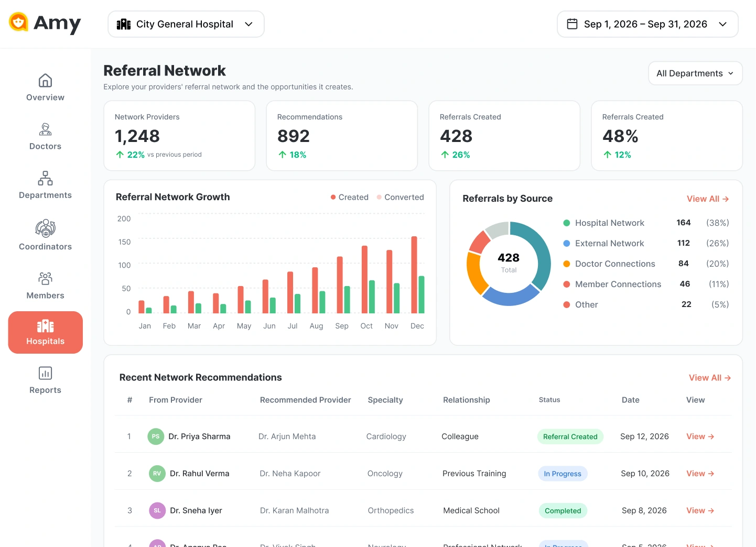Open the Doctors sidebar icon
Image resolution: width=756 pixels, height=547 pixels.
pos(45,129)
